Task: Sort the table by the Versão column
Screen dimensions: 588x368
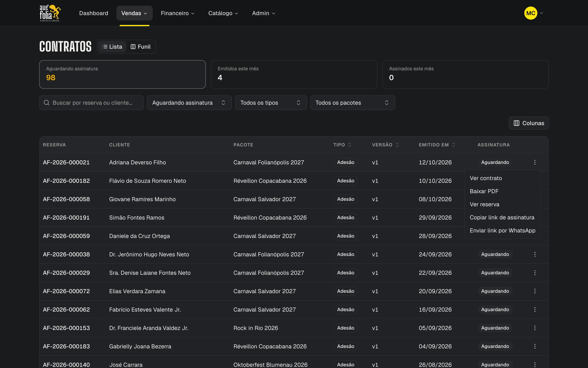Action: click(x=385, y=145)
